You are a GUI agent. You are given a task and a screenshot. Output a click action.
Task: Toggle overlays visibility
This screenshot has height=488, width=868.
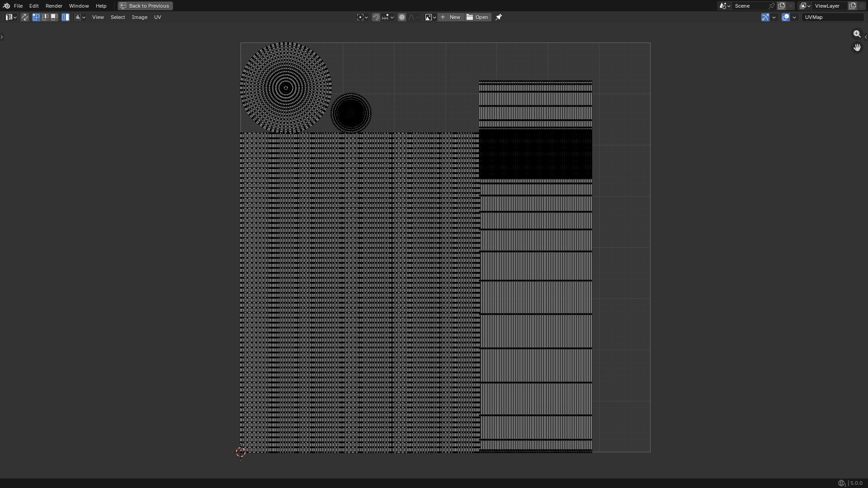[x=786, y=17]
